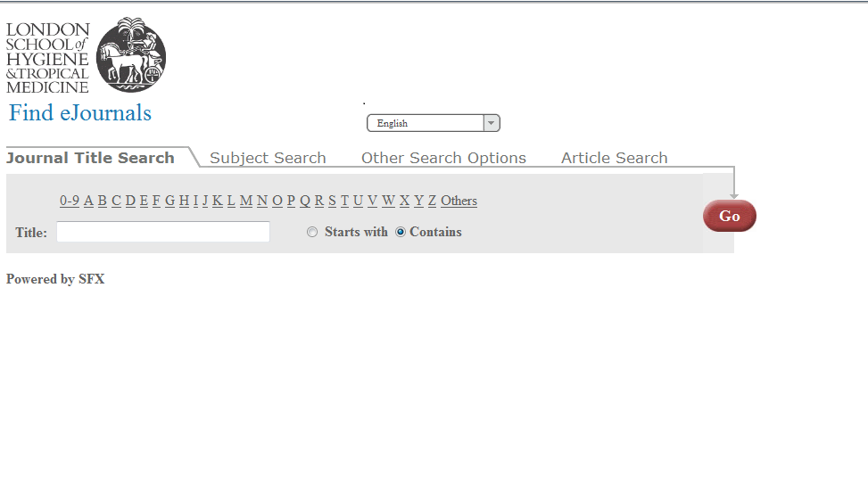Browse journals under letter A
Viewport: 868px width, 485px height.
88,201
